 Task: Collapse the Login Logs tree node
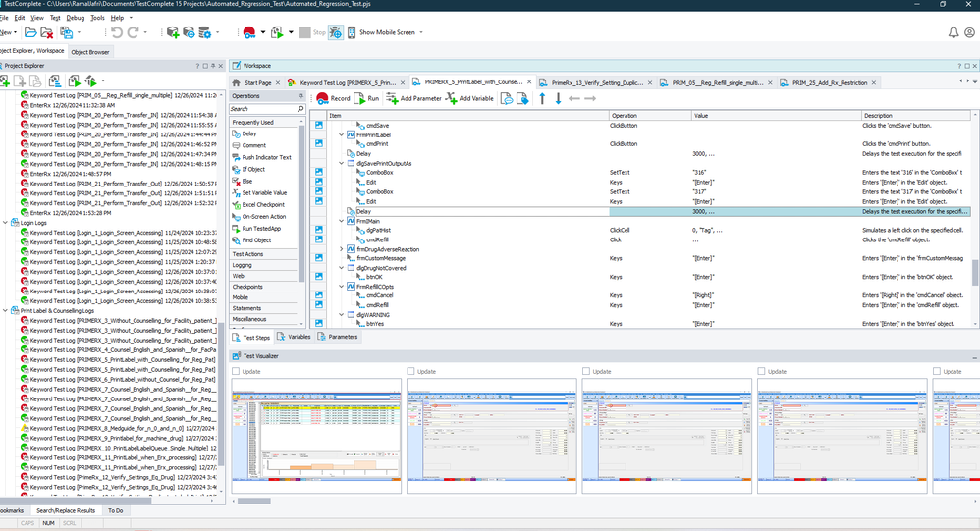[x=5, y=223]
